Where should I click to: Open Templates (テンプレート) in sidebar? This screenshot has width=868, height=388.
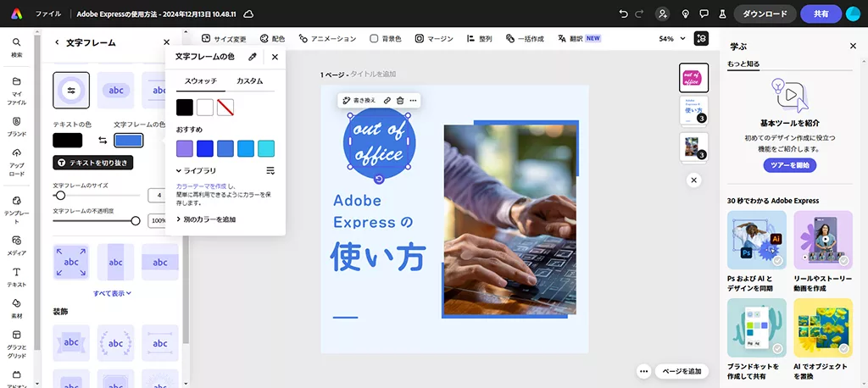point(17,209)
